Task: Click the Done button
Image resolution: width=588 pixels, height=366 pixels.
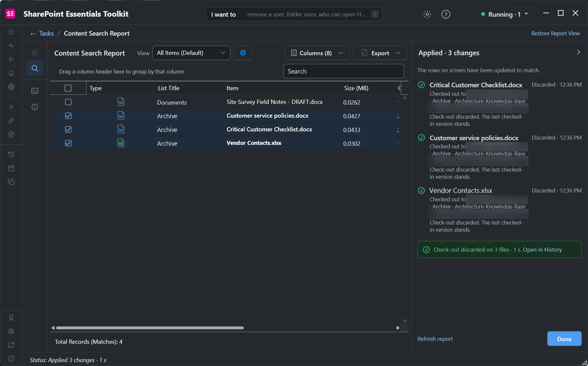Action: coord(564,339)
